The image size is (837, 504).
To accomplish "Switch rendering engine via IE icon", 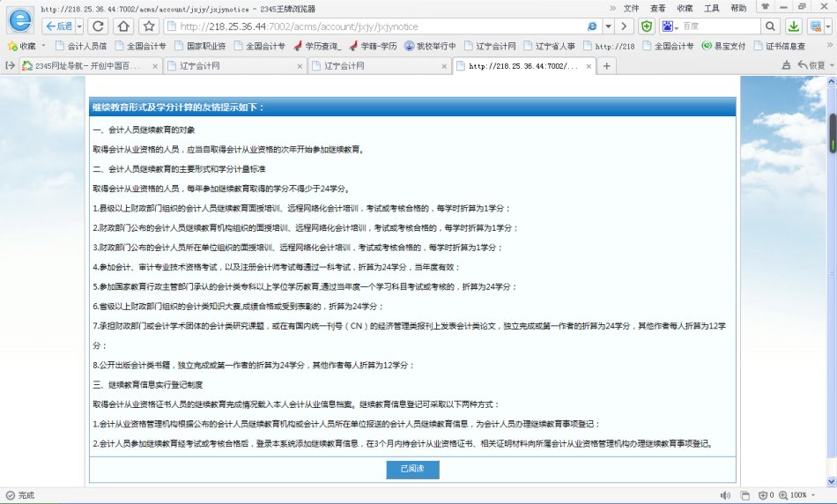I will (x=592, y=26).
